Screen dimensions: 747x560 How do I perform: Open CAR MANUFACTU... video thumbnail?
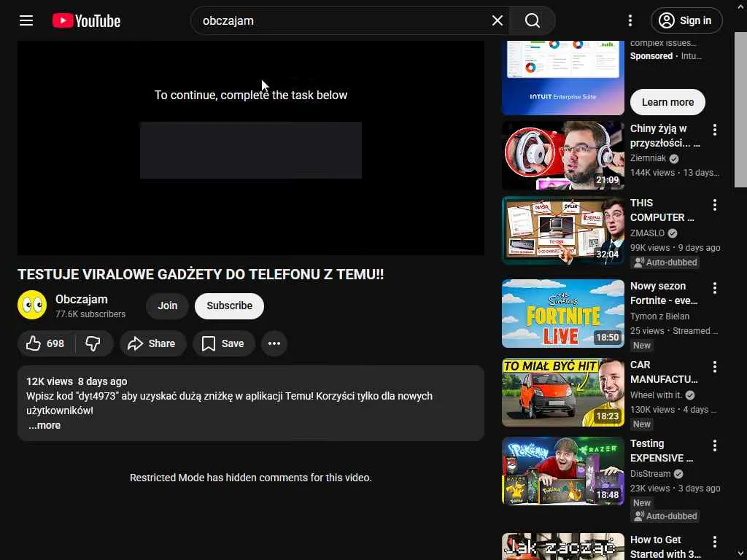[562, 392]
